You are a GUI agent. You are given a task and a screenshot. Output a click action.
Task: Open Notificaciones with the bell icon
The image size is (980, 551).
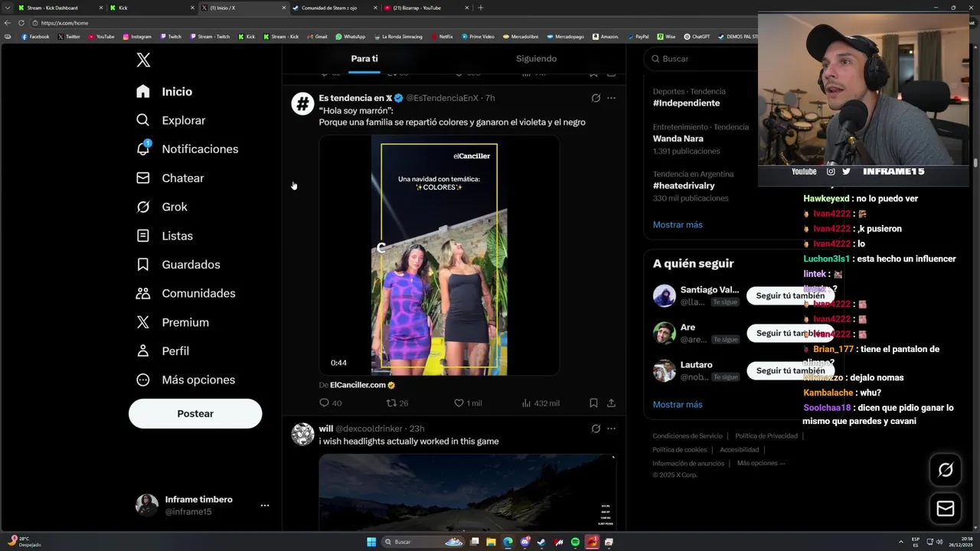coord(187,149)
